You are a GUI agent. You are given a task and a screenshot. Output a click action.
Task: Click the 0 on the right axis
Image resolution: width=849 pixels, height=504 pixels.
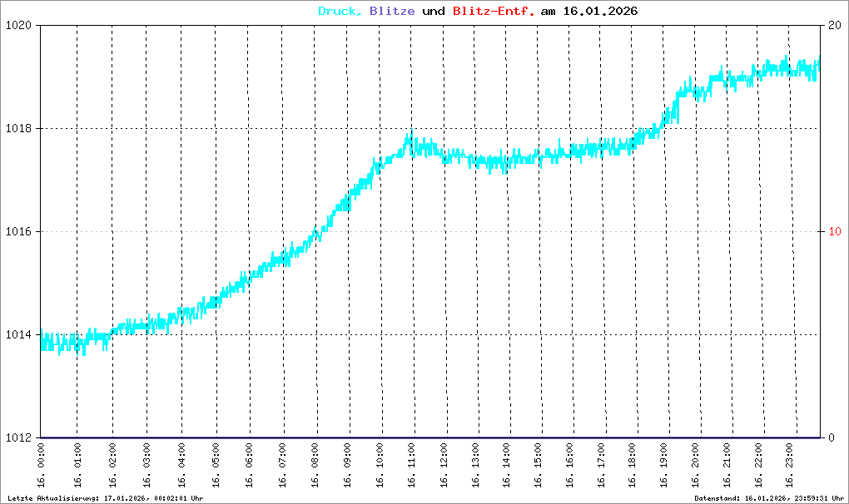pos(831,437)
